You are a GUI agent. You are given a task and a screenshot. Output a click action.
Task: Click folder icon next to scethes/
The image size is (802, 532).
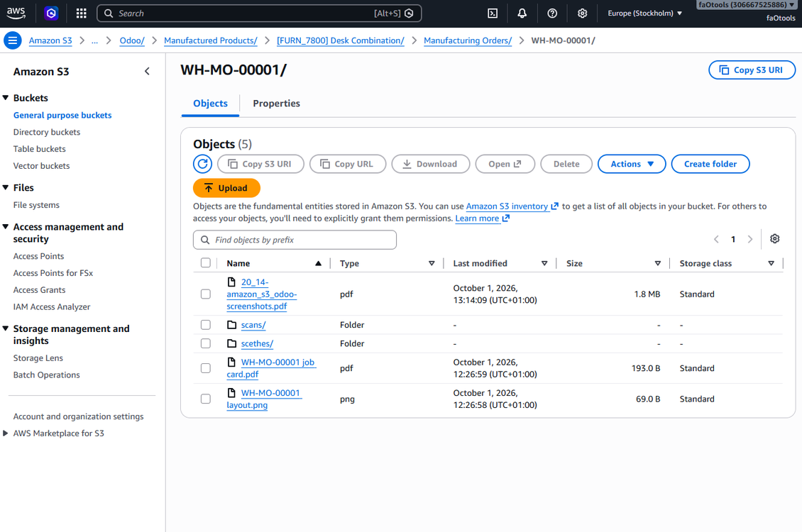pos(231,343)
